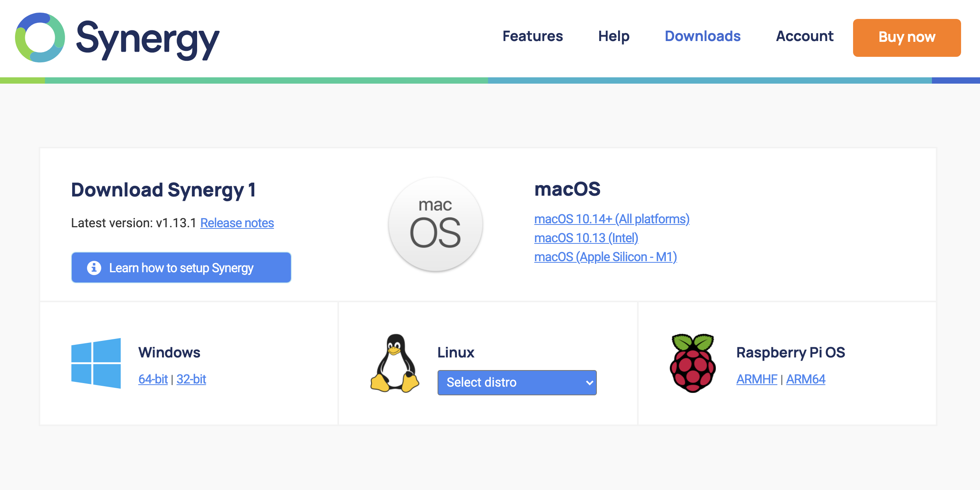Screen dimensions: 980x490
Task: Click the orange Buy now button
Action: pyautogui.click(x=907, y=37)
